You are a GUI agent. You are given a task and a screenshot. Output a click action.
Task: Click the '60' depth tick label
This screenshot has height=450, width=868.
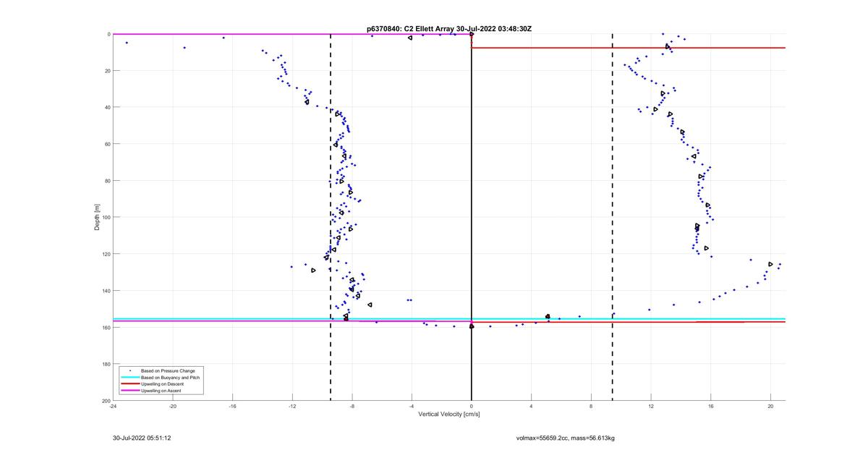tap(107, 144)
